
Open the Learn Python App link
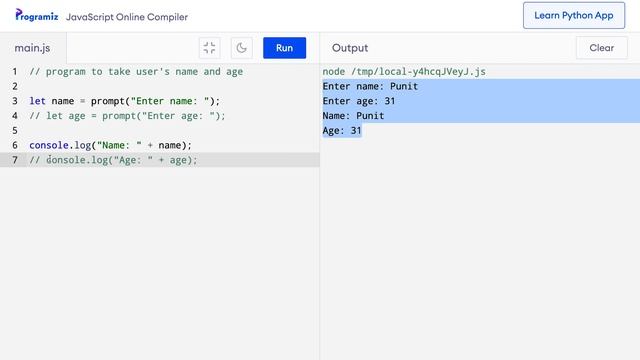[x=574, y=16]
